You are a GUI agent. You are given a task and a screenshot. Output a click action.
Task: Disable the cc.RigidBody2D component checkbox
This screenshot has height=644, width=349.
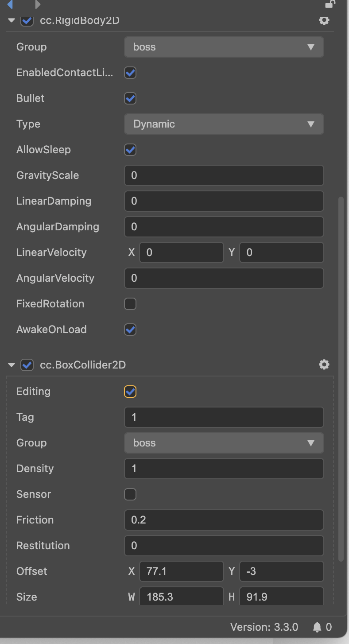tap(27, 21)
